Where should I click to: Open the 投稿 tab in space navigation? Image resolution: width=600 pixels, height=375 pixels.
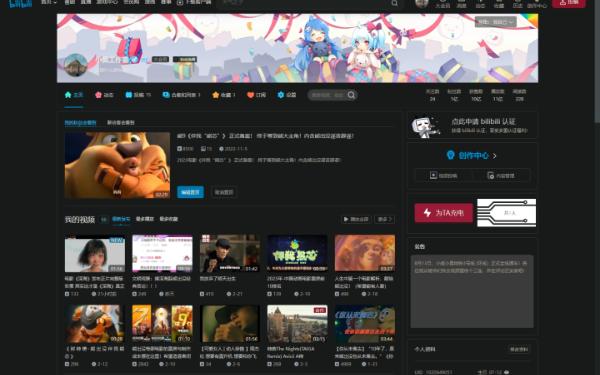click(138, 95)
